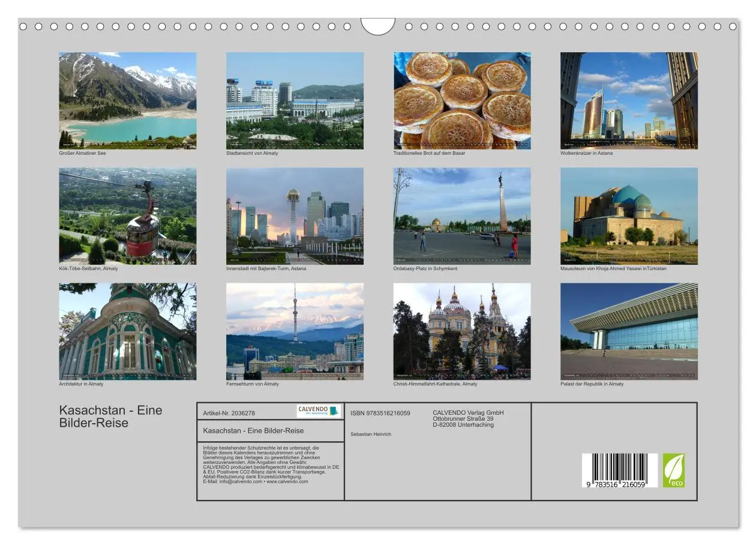
Task: Click the Fernsehturm von Almaty photo
Action: [x=295, y=331]
